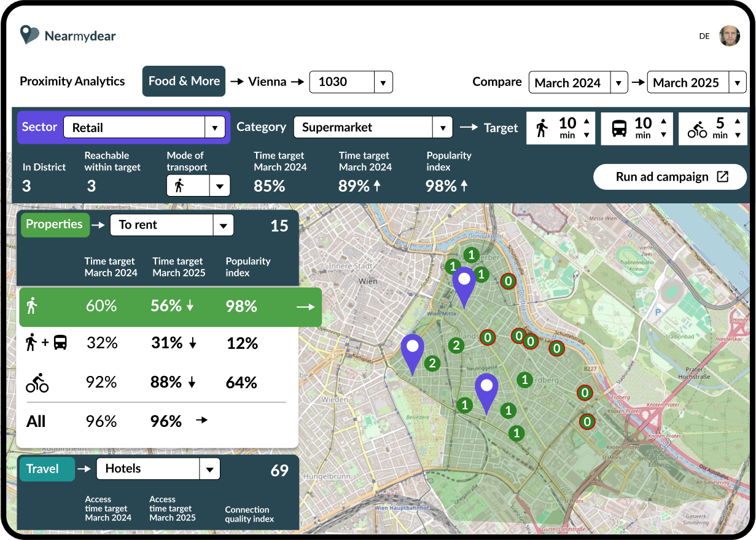
Task: Click the bus icon in transit target box
Action: pos(619,128)
